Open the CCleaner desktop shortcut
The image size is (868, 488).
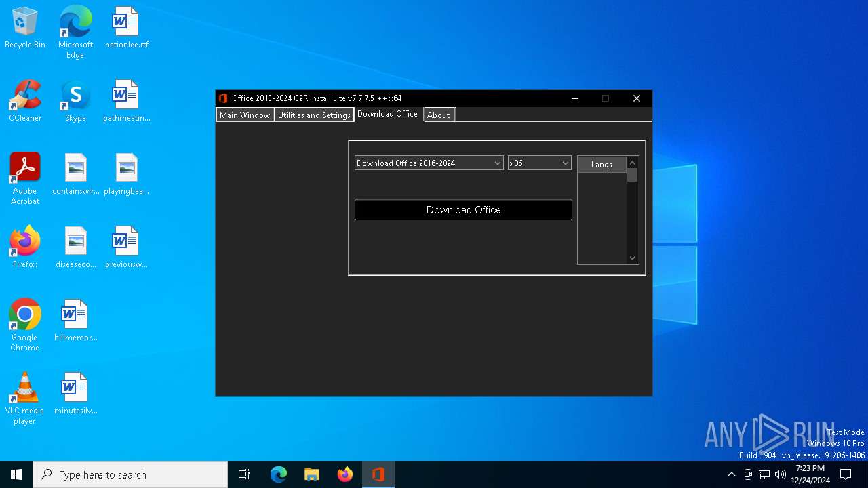click(x=25, y=101)
